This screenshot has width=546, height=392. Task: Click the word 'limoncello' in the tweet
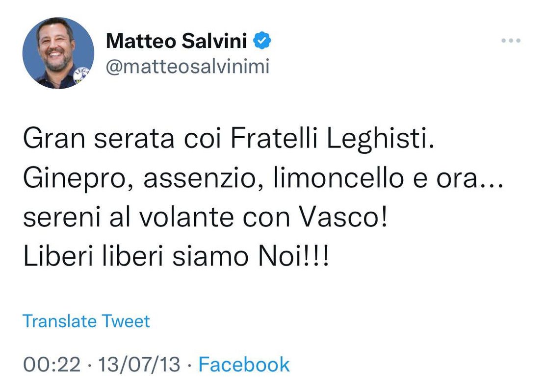click(338, 178)
